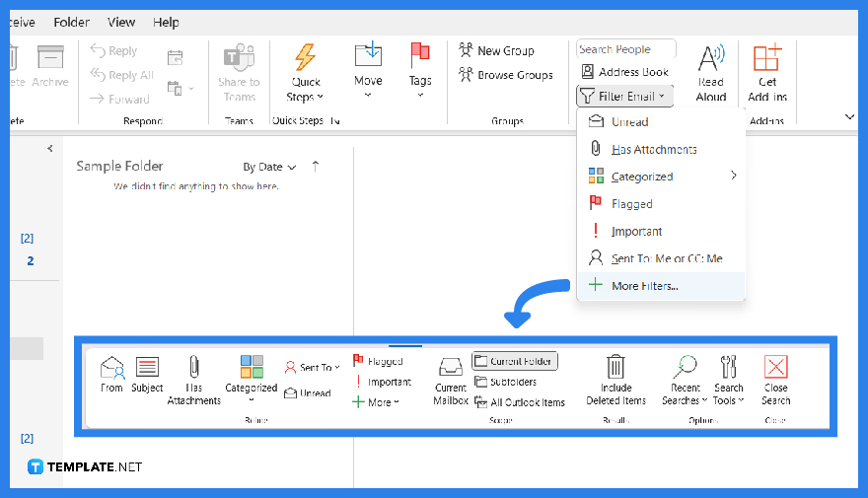Select Has Attachments filter in menu
The width and height of the screenshot is (868, 498).
click(661, 150)
